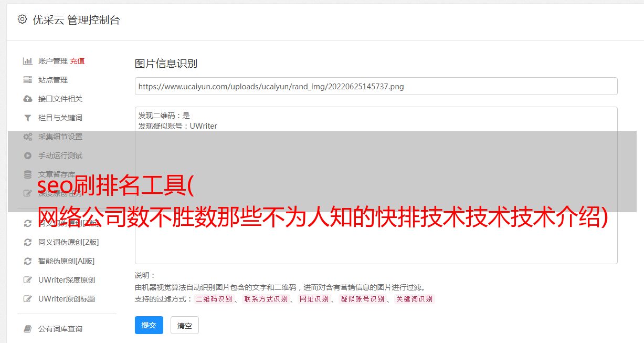This screenshot has width=644, height=343.
Task: Click the 支持的过滤方式： label
Action: point(163,299)
